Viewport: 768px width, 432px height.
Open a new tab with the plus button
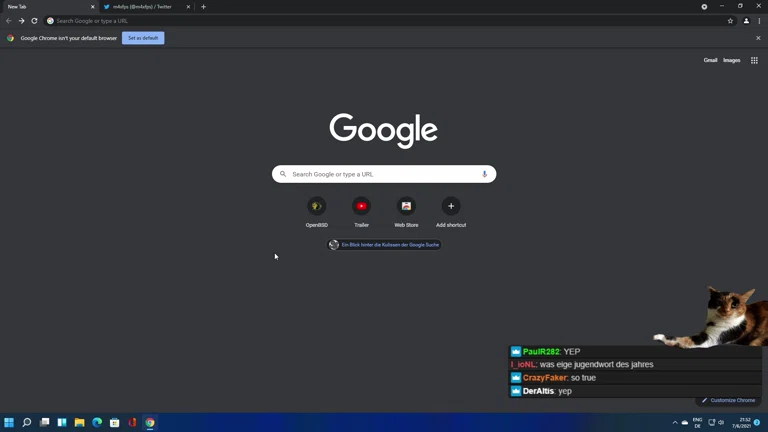coord(203,7)
